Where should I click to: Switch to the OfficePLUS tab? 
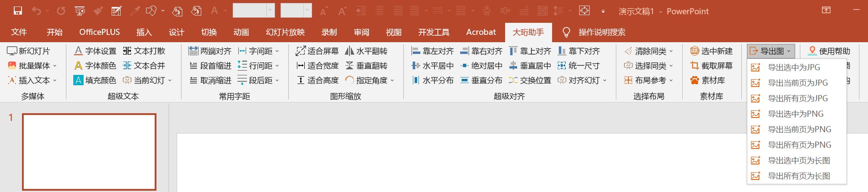pyautogui.click(x=100, y=32)
